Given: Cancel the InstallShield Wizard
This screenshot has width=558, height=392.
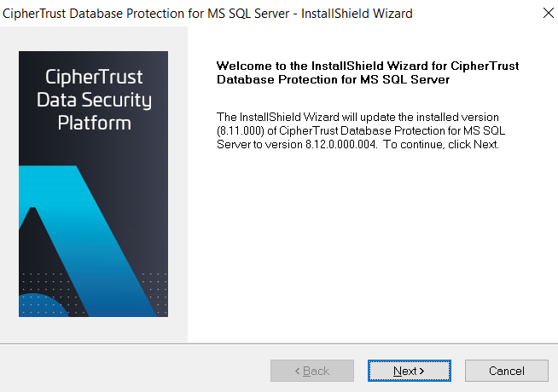Looking at the screenshot, I should (507, 371).
